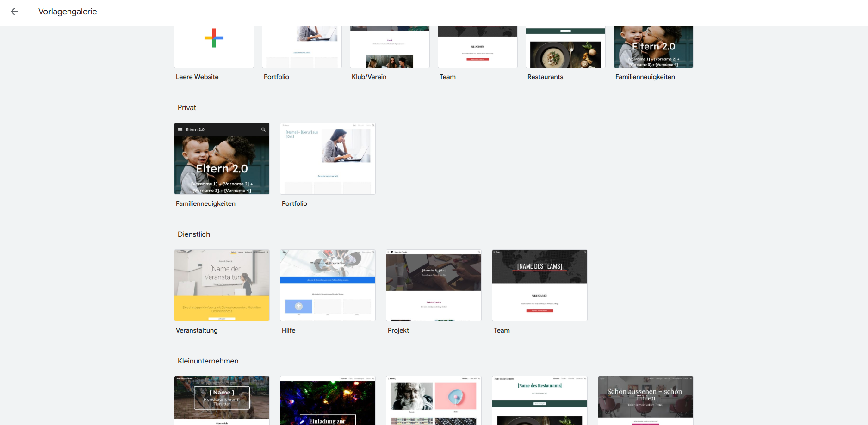Open Familienneuigkeiten template in the top row
The height and width of the screenshot is (425, 868).
[x=653, y=47]
